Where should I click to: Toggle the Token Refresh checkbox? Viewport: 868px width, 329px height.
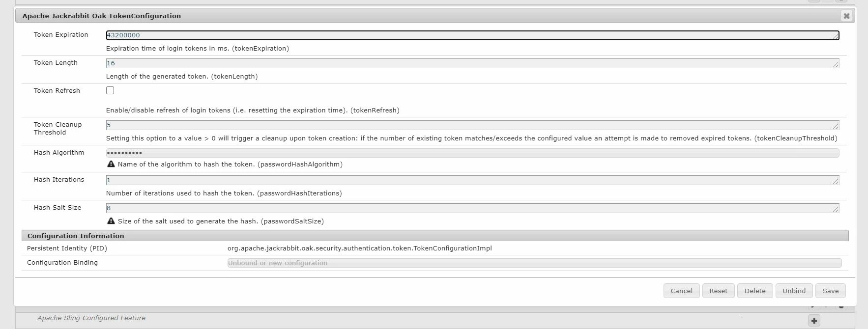point(110,90)
